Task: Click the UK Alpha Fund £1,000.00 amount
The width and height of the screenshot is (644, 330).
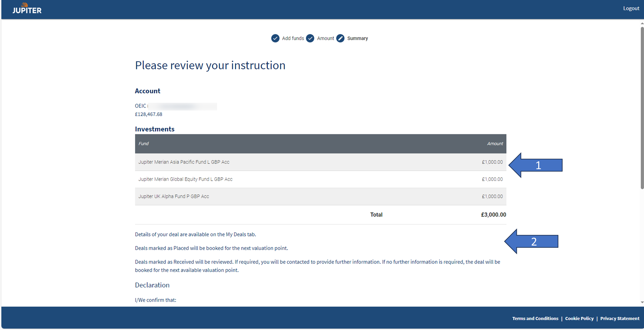Action: [492, 196]
